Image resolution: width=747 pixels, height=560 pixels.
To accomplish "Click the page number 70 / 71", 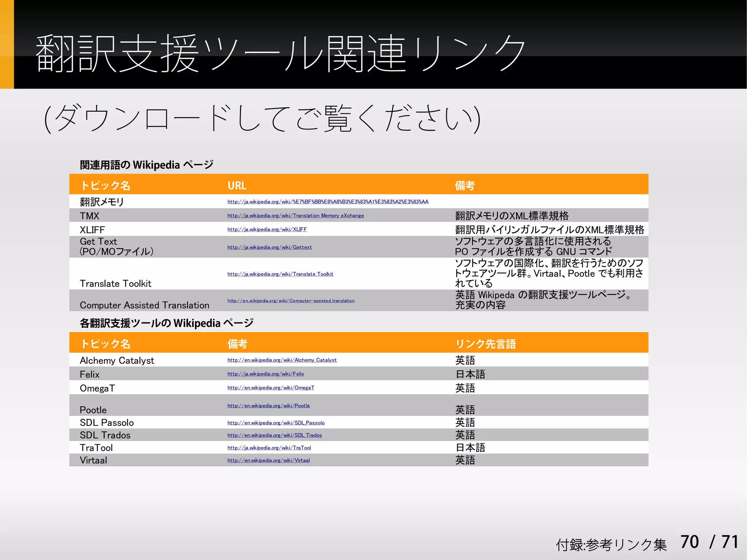I will [709, 542].
